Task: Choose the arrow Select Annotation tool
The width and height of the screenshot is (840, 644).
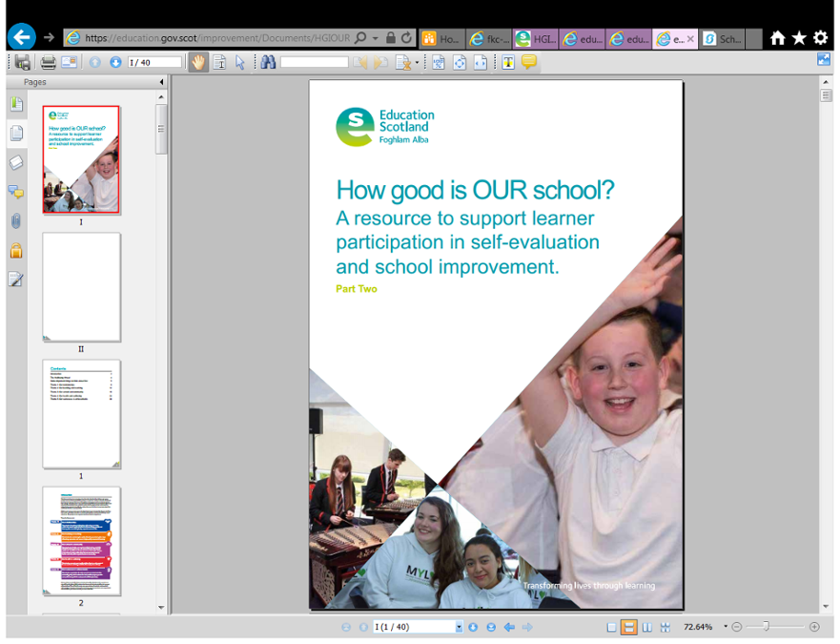Action: [240, 63]
